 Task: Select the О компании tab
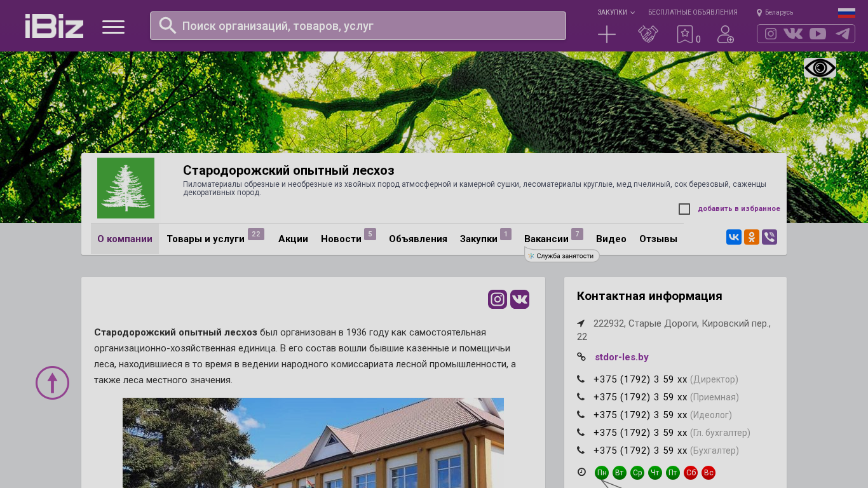coord(125,239)
